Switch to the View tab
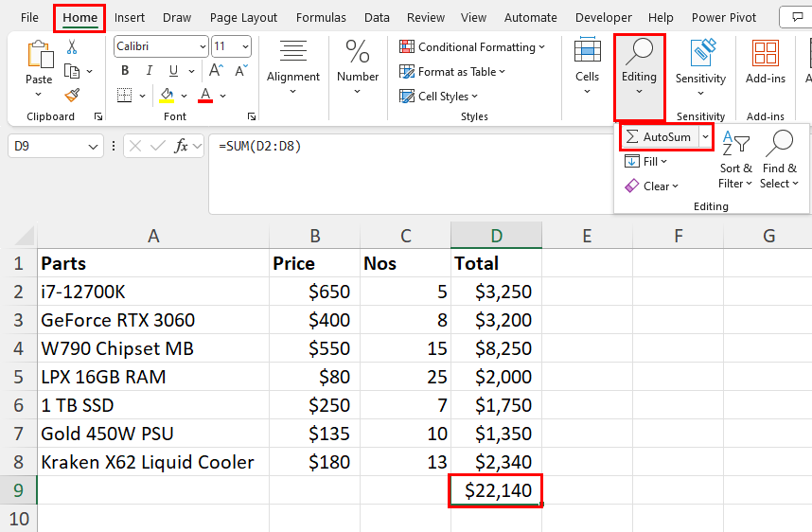812x532 pixels. [473, 18]
